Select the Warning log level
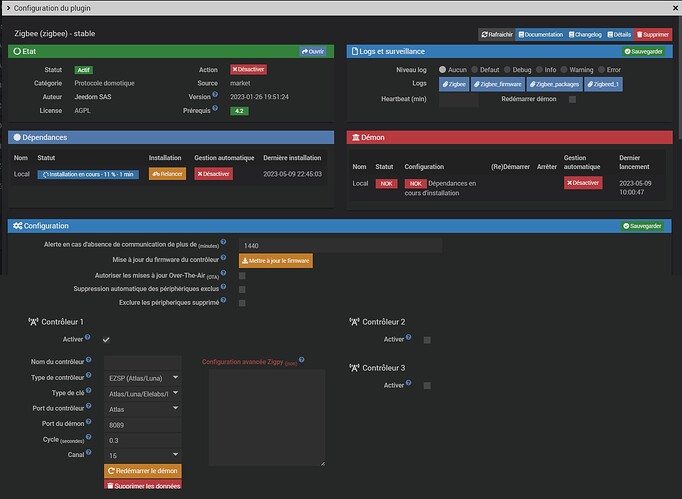The image size is (682, 499). tap(564, 70)
